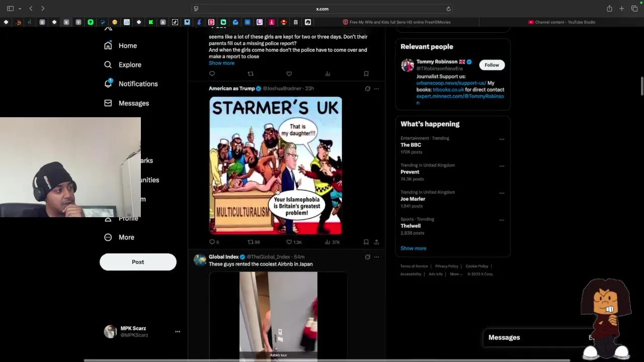Open options for the Prevent trend

click(x=502, y=166)
